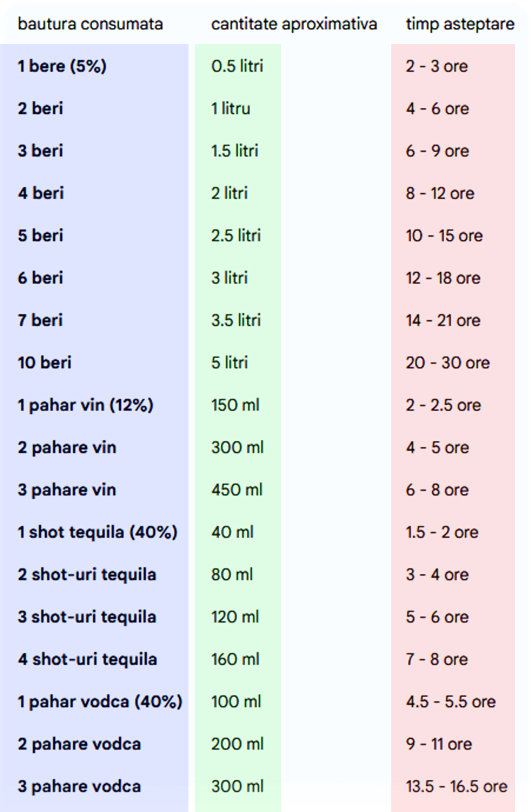This screenshot has width=532, height=812.
Task: Select the '10 beri' row label
Action: [44, 362]
